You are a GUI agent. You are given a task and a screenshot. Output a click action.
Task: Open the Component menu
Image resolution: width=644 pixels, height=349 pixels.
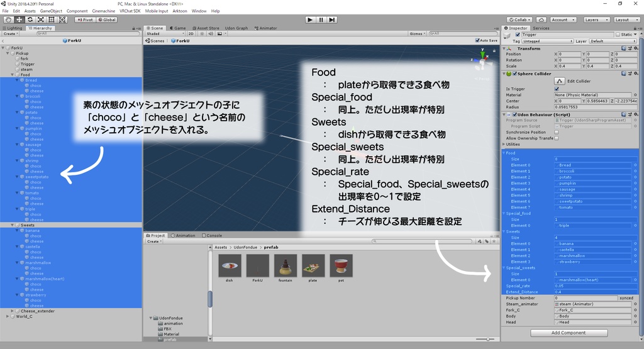click(x=77, y=11)
